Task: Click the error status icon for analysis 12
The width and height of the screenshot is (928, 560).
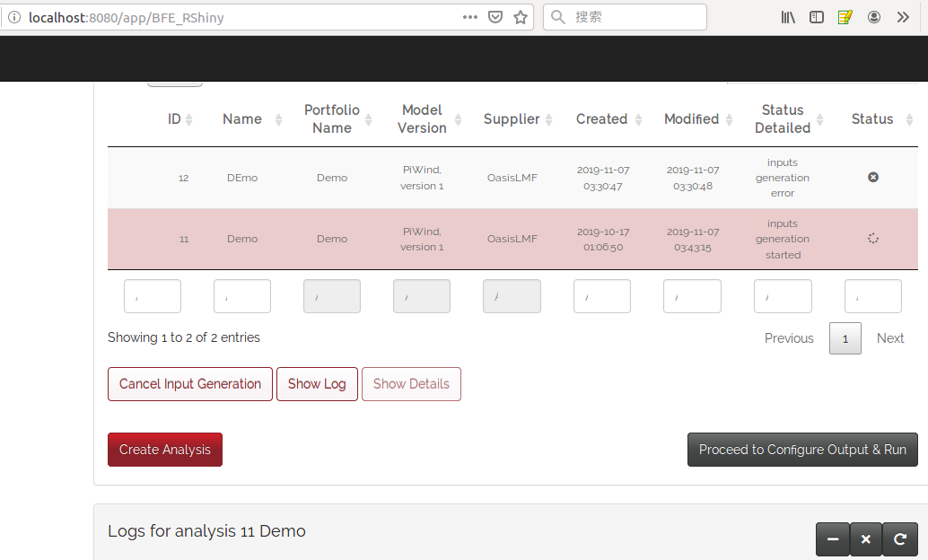Action: 872,177
